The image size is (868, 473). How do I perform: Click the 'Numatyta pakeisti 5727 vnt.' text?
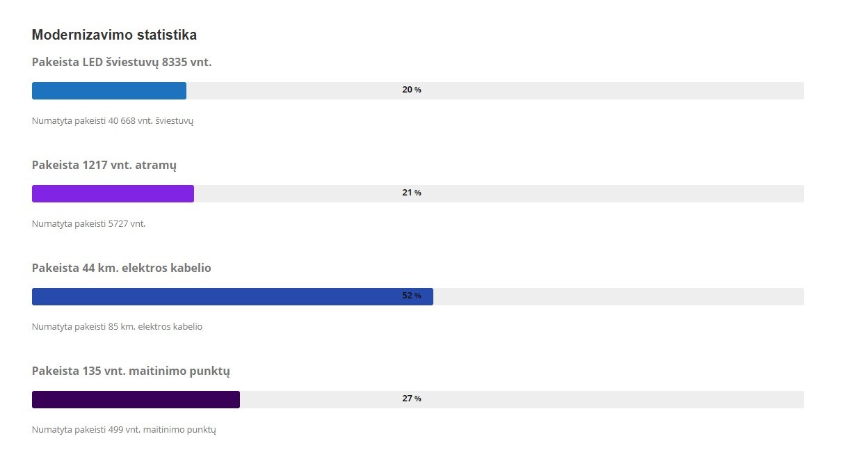coord(88,224)
